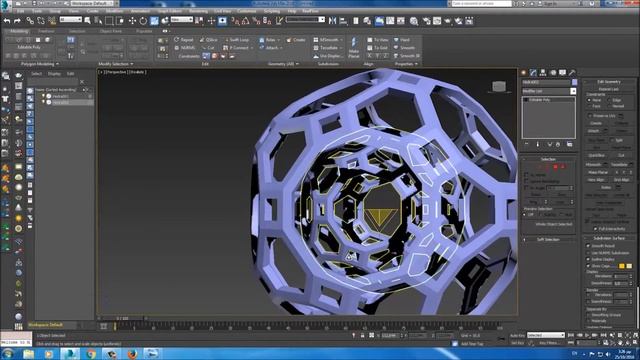Click the MSmooth button in Edit Geometry
This screenshot has height=360, width=640.
click(593, 164)
